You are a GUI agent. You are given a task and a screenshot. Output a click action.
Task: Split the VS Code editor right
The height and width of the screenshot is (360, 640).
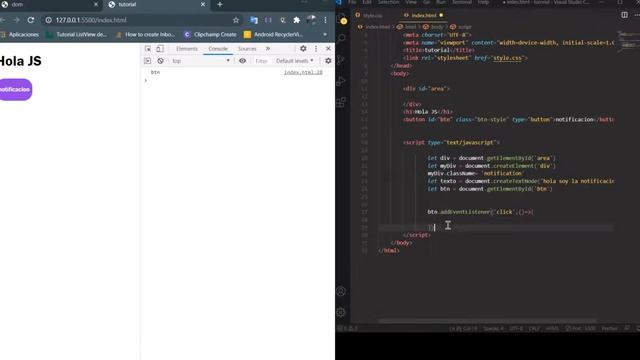[x=624, y=15]
